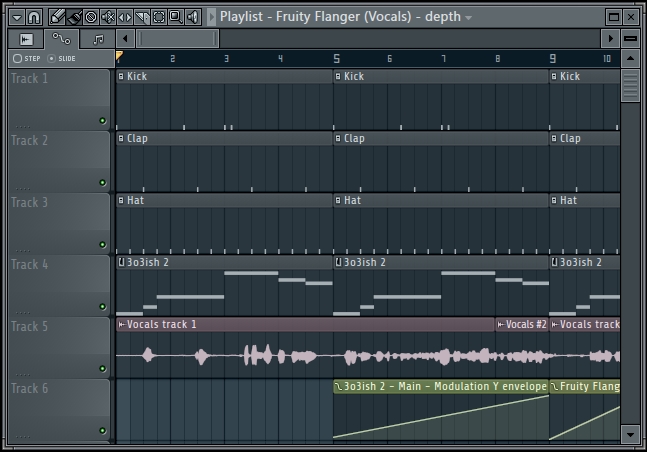Open the first Hat clip's menu icon

point(121,200)
